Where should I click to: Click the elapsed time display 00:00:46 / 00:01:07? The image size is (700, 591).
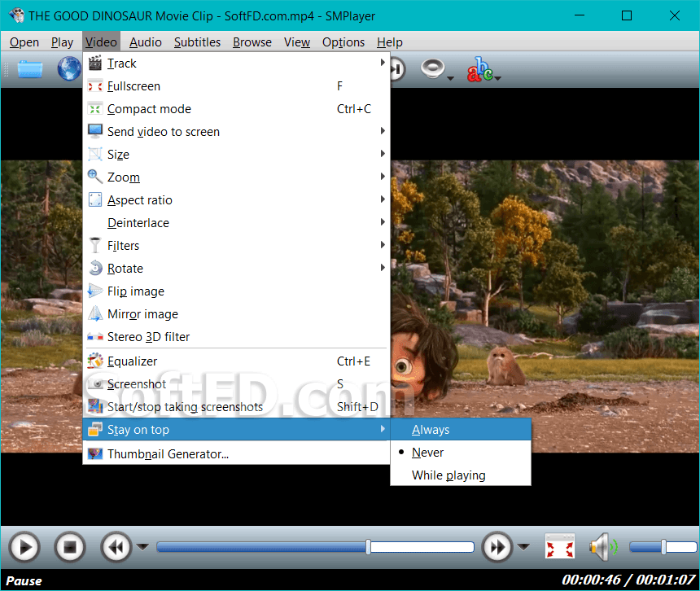pos(628,580)
